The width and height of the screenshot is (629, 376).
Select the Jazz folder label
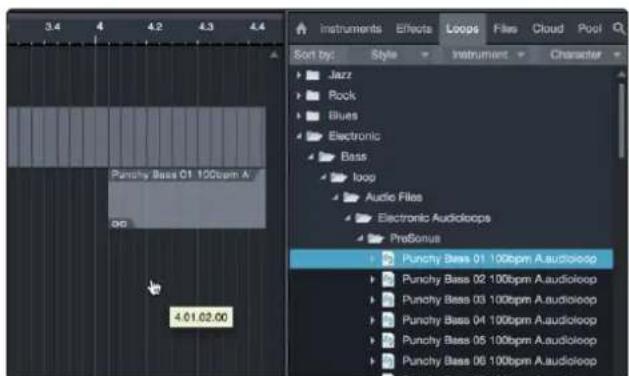click(x=340, y=75)
